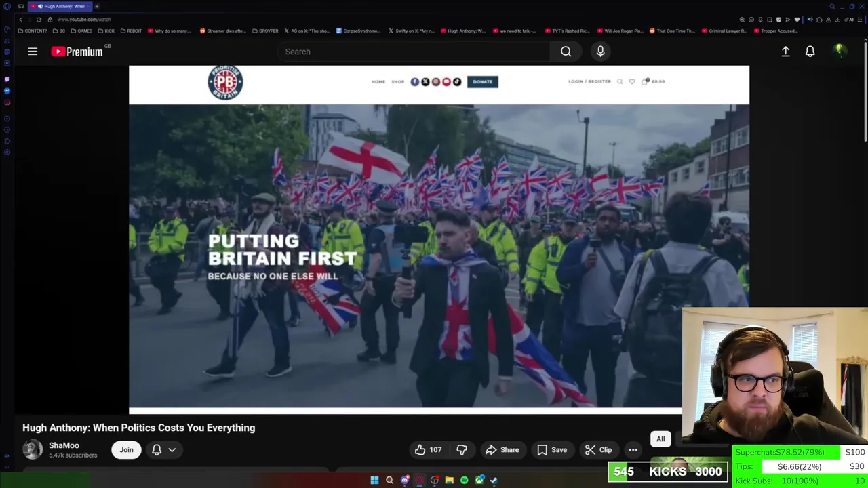Open the YouTube hamburger guide menu

tap(33, 52)
